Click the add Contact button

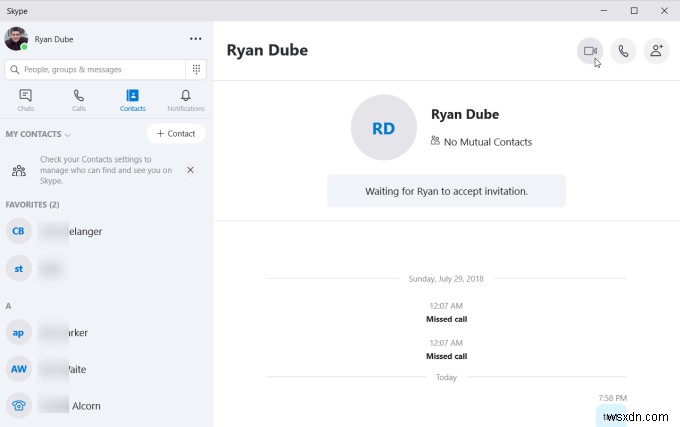point(175,133)
